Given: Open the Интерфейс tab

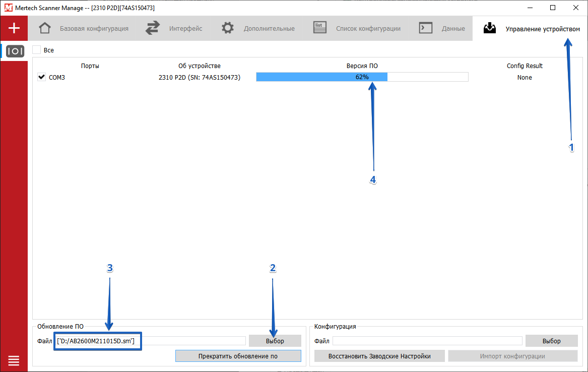Looking at the screenshot, I should [x=174, y=28].
